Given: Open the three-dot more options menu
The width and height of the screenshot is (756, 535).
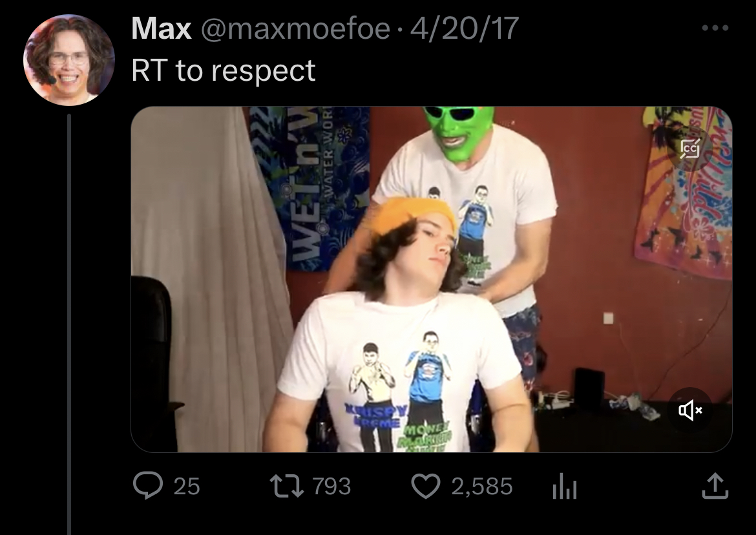Looking at the screenshot, I should [715, 28].
